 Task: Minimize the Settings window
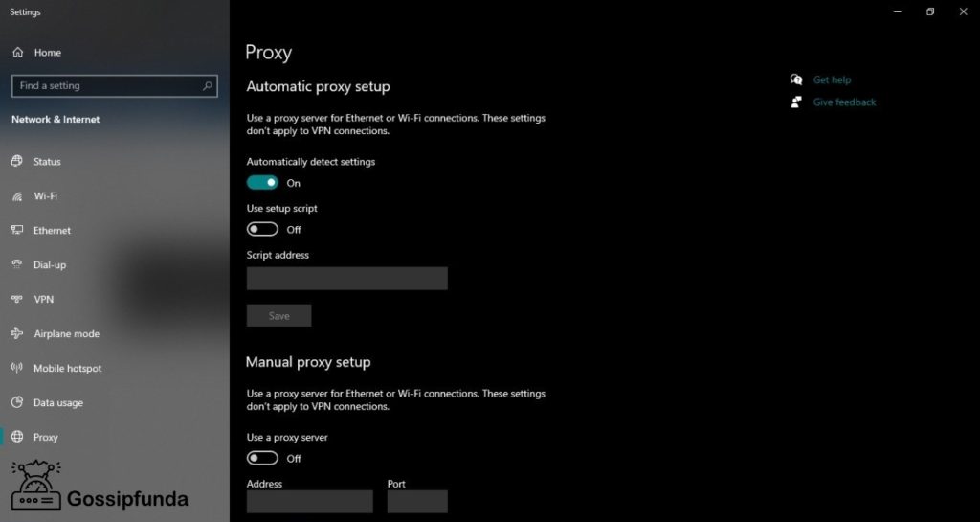(898, 11)
